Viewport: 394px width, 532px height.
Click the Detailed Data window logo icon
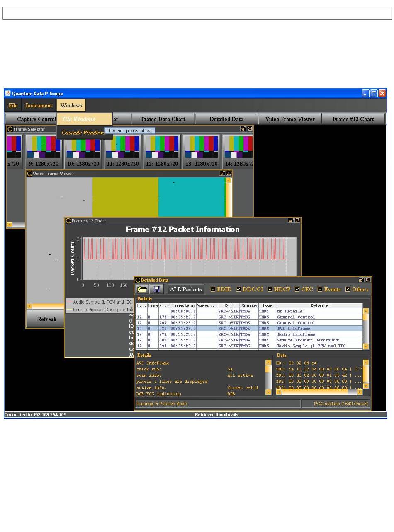click(x=138, y=280)
